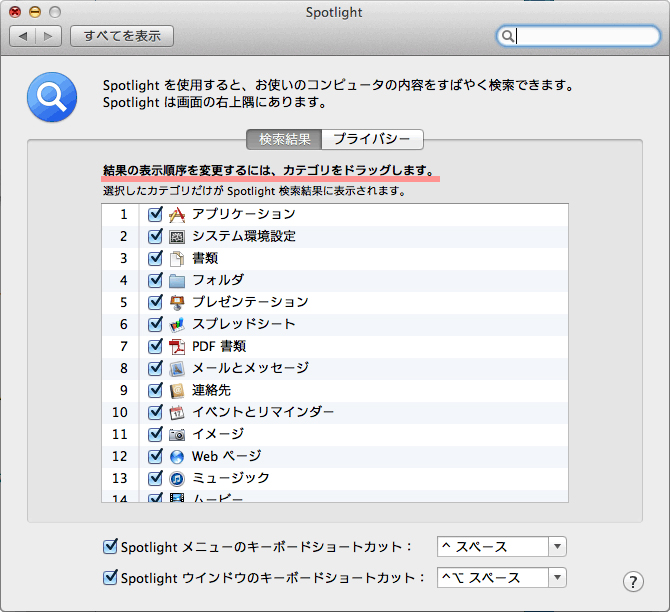Click the 書類 document icon

[177, 259]
